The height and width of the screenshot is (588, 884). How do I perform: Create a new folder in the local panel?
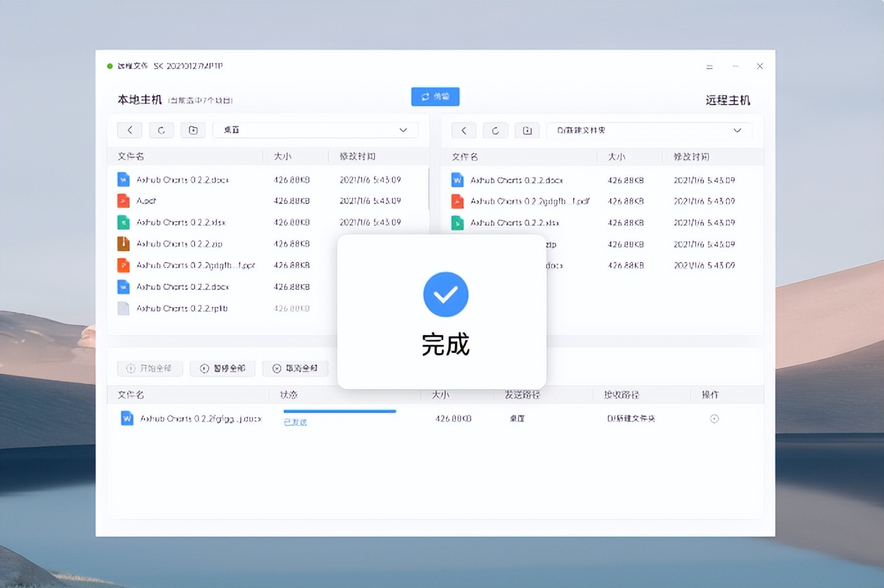pyautogui.click(x=193, y=130)
